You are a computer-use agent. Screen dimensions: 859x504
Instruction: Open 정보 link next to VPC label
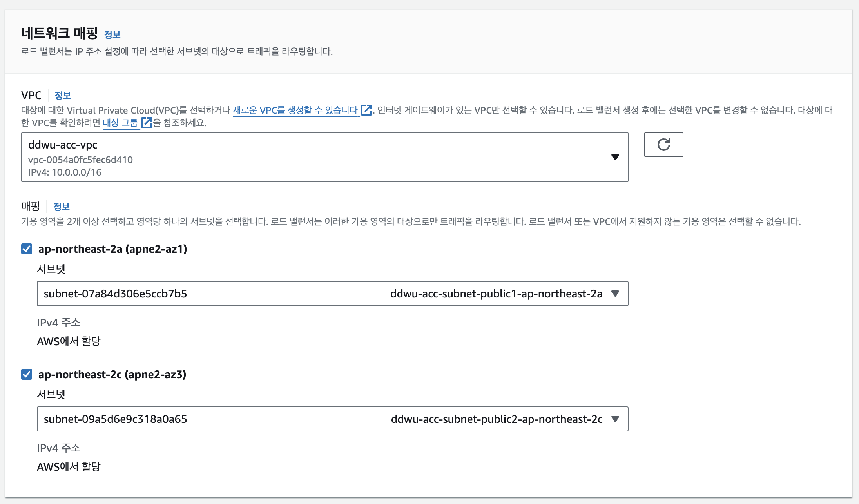[x=63, y=95]
